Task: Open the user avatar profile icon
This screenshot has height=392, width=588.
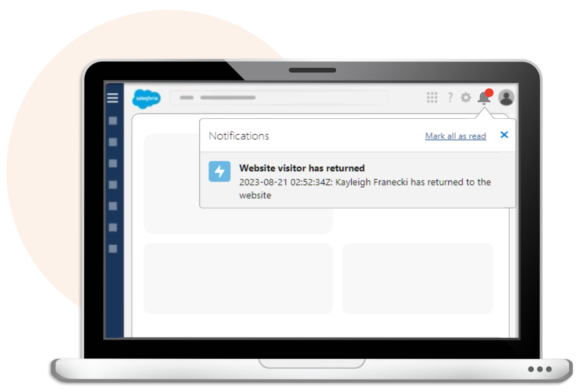Action: 506,97
